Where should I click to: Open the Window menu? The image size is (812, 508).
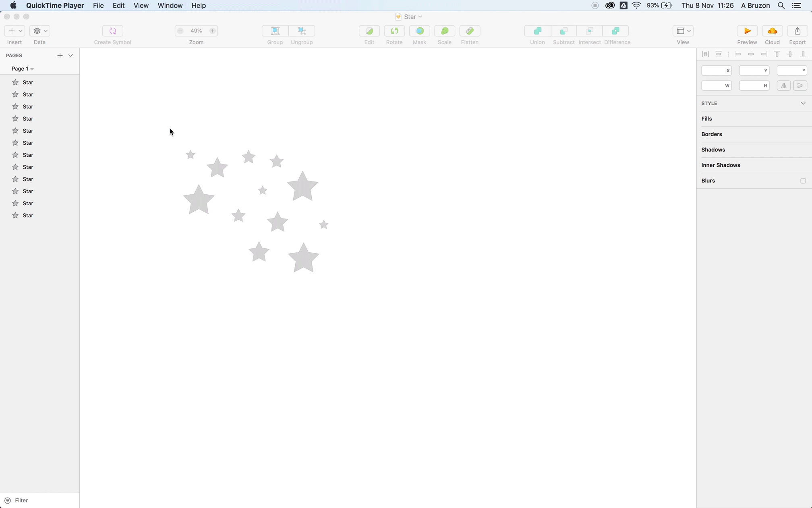pos(170,5)
